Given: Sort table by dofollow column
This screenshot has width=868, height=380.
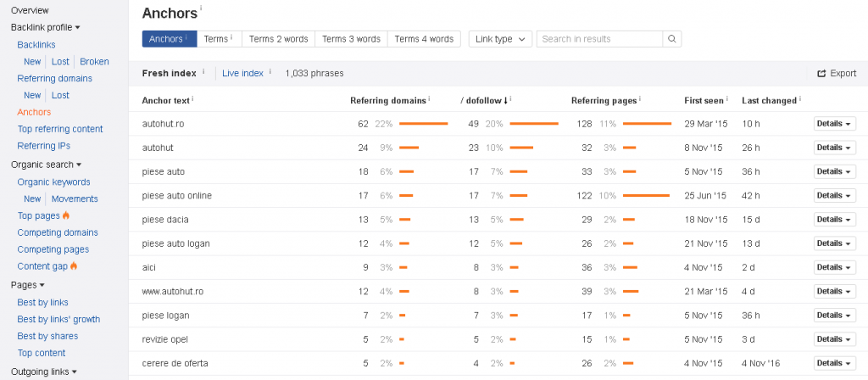Looking at the screenshot, I should point(484,100).
